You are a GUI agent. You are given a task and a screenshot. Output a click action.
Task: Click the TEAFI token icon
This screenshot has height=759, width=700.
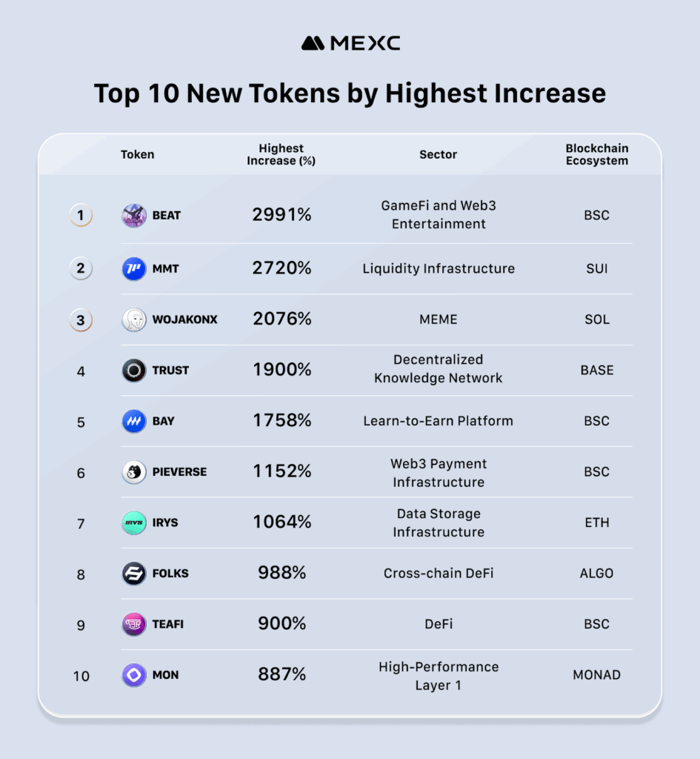pyautogui.click(x=134, y=624)
